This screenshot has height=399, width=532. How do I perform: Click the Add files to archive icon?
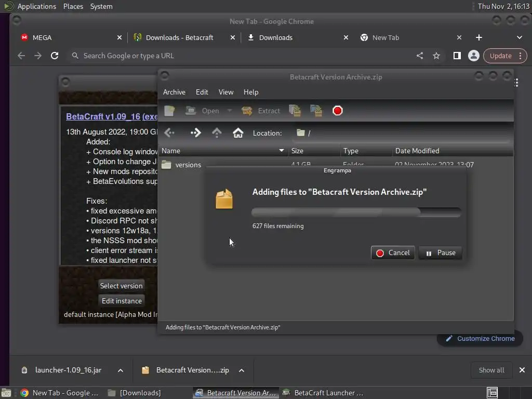tap(295, 111)
